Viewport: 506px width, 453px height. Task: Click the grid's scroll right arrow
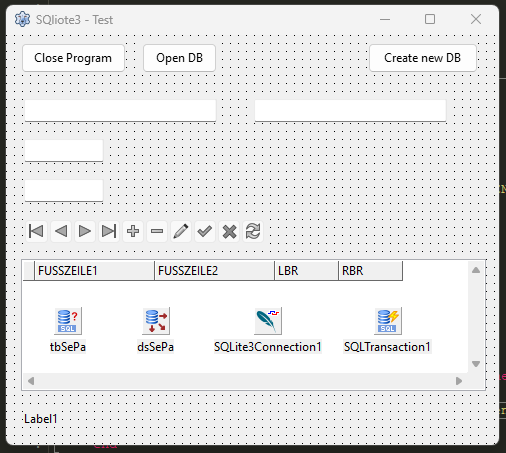click(x=459, y=381)
